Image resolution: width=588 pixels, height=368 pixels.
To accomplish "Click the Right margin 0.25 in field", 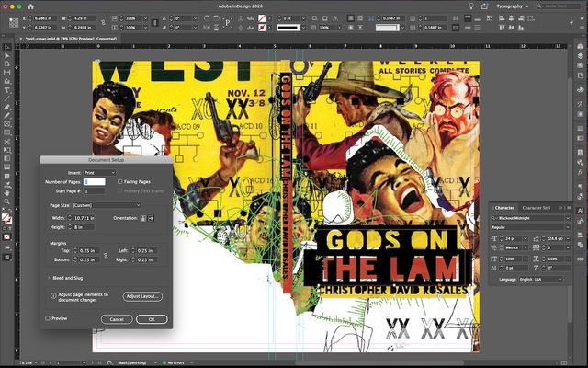I will coord(147,259).
